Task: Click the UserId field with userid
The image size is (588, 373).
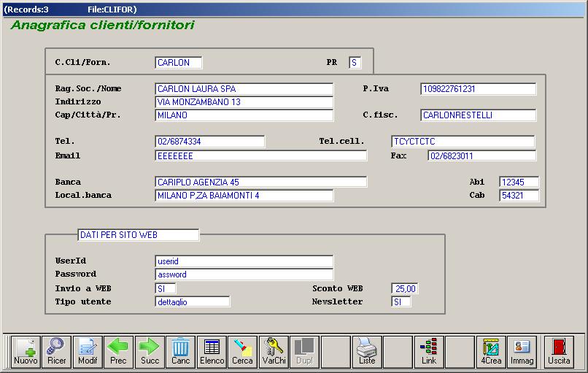Action: tap(244, 261)
